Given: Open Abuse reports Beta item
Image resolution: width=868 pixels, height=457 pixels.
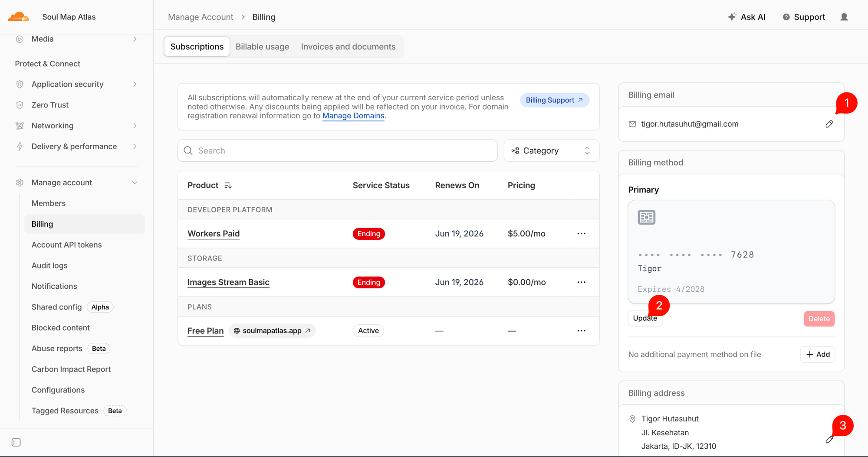Looking at the screenshot, I should 70,349.
